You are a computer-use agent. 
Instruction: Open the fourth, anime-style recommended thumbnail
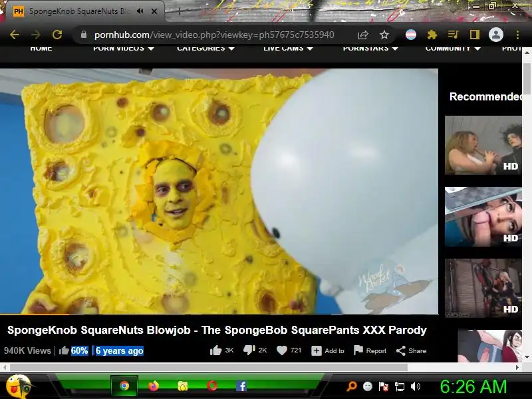click(x=490, y=346)
